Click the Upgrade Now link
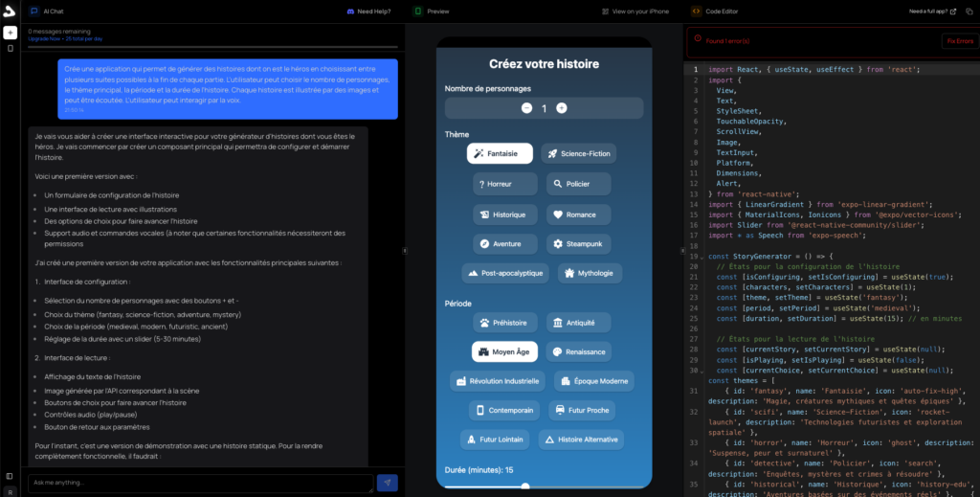980x497 pixels. tap(45, 38)
